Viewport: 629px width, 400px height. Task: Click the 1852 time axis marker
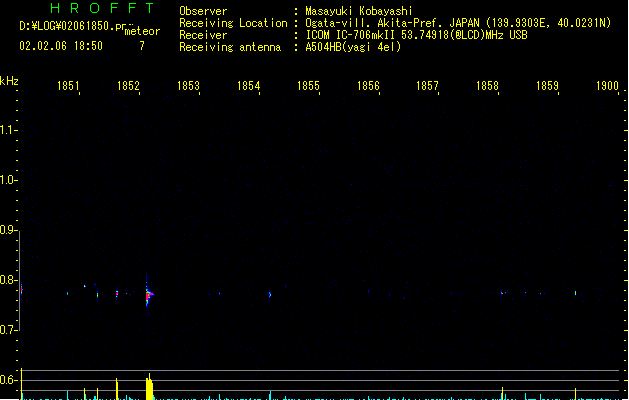(x=128, y=86)
